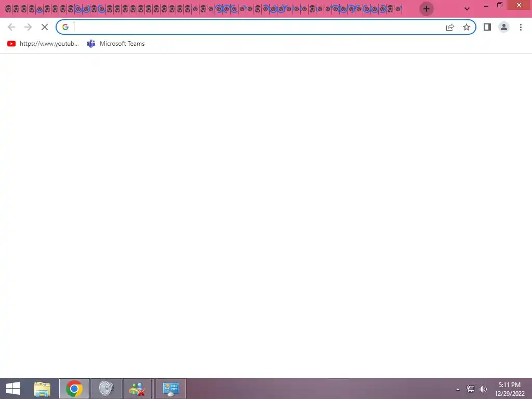Switch to Google Chrome in the taskbar
The width and height of the screenshot is (532, 399).
tap(74, 389)
